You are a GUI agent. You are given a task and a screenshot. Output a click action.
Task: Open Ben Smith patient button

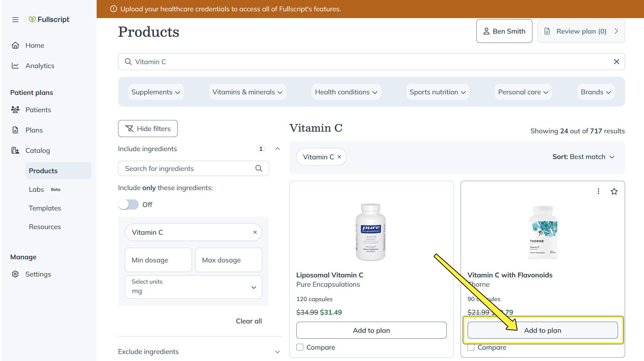tap(504, 31)
